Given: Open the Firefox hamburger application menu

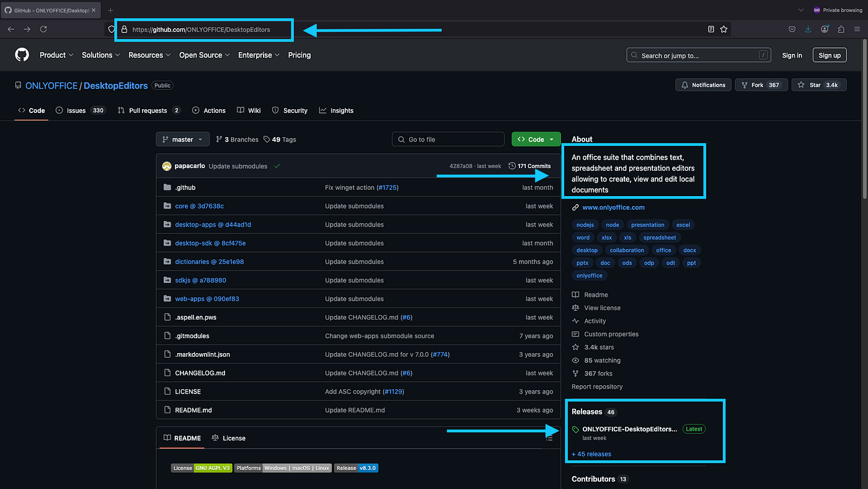Looking at the screenshot, I should [x=857, y=29].
